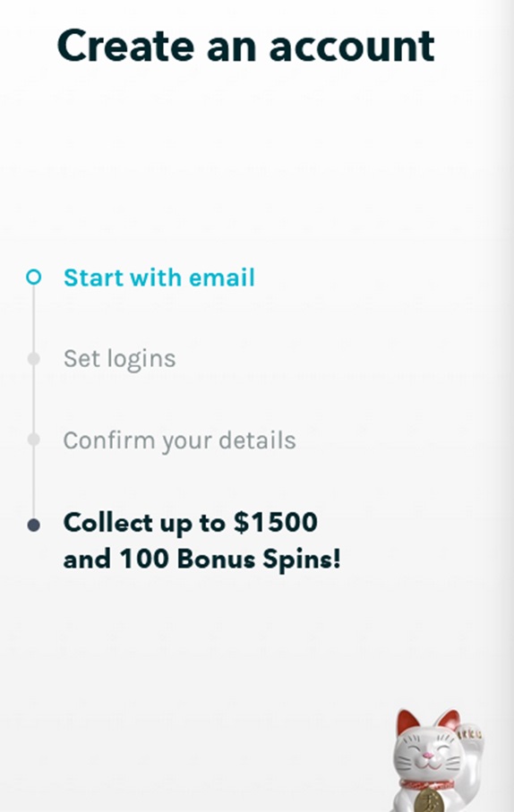
Task: Click the grey dot beside Confirm your details
Action: click(34, 440)
